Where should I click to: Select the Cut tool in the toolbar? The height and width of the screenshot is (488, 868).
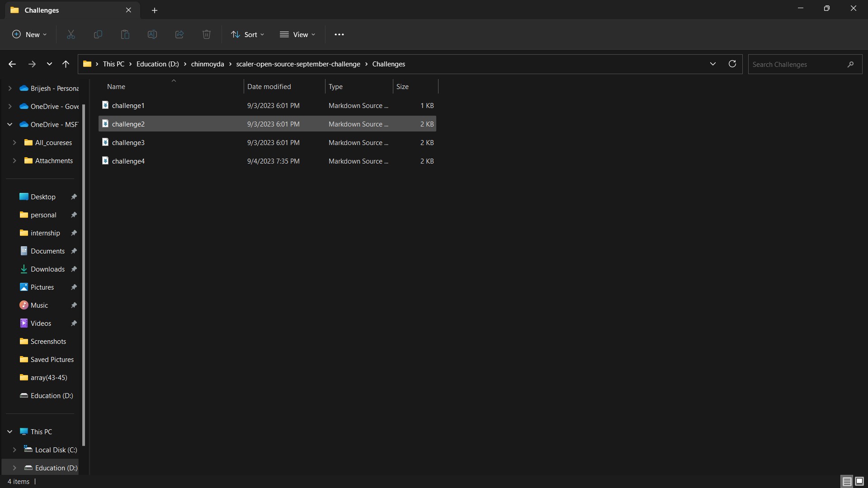[x=71, y=34]
